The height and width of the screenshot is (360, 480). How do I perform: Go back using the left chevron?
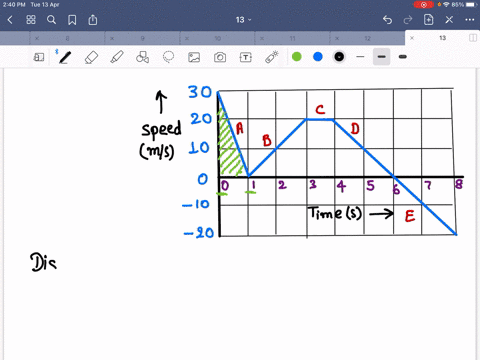coord(10,20)
